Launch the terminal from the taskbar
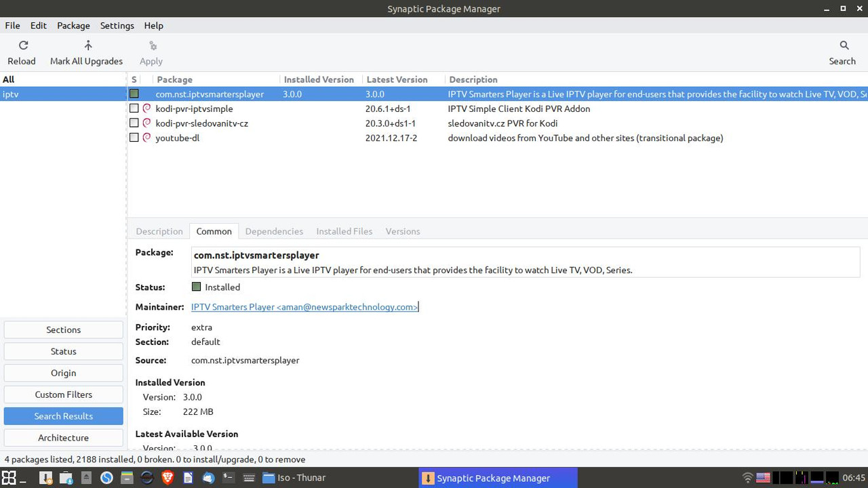 pyautogui.click(x=229, y=478)
